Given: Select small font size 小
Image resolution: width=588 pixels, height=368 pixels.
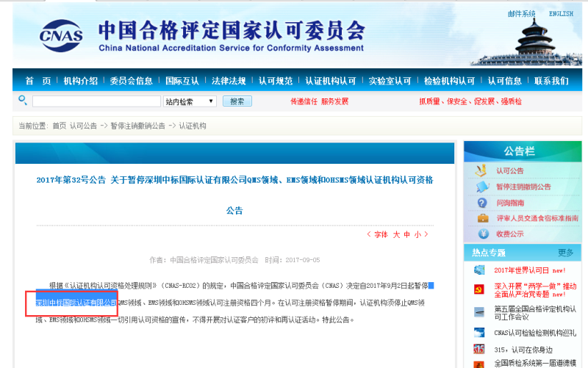Looking at the screenshot, I should coord(417,235).
